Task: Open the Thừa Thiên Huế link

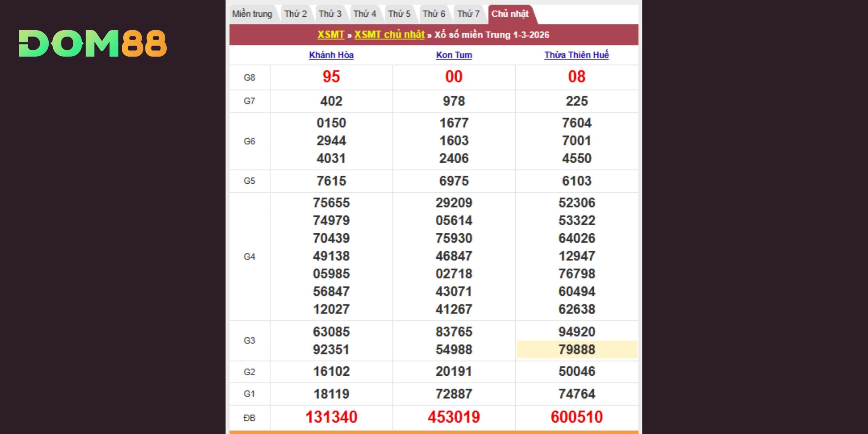Action: pos(576,55)
